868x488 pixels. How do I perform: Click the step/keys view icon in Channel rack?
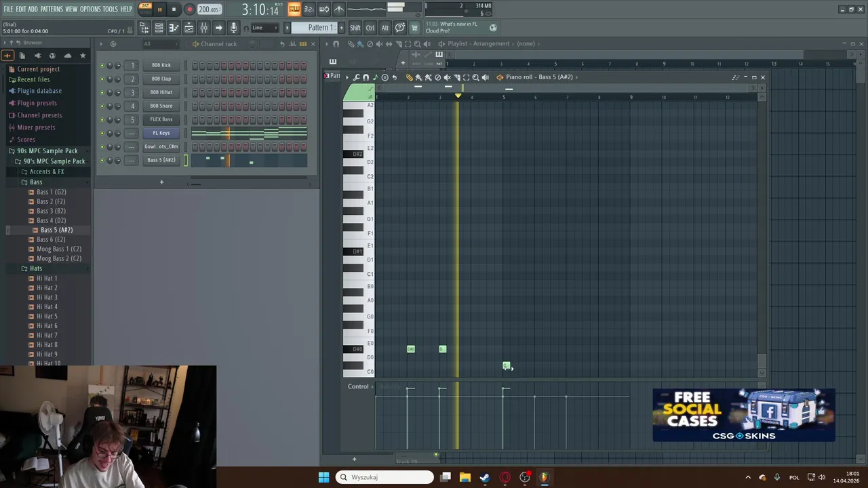tap(303, 44)
